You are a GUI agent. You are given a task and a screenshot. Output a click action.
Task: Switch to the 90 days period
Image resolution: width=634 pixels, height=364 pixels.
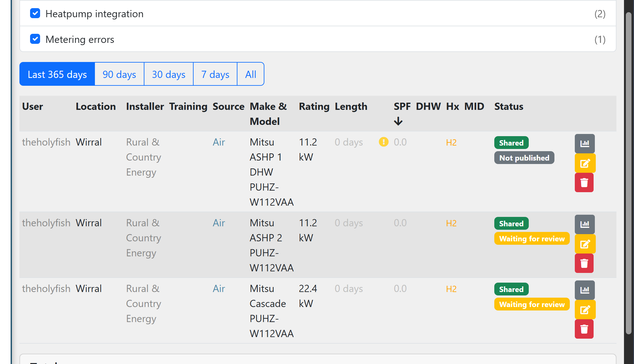click(119, 74)
